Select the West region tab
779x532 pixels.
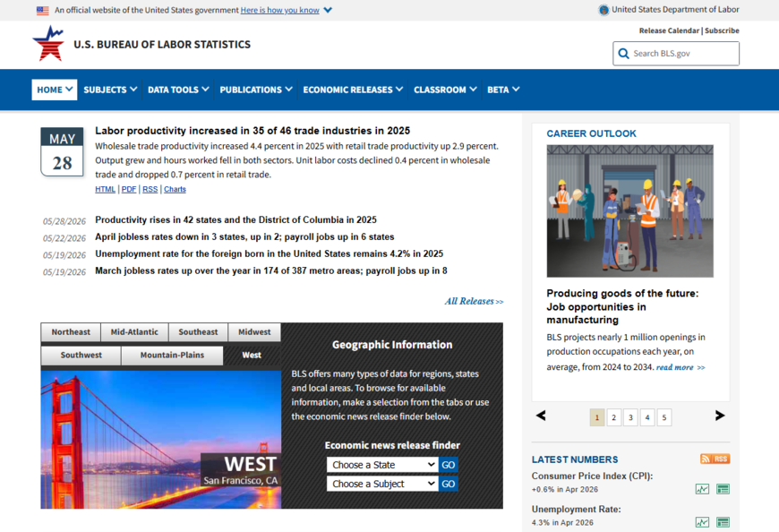point(252,356)
